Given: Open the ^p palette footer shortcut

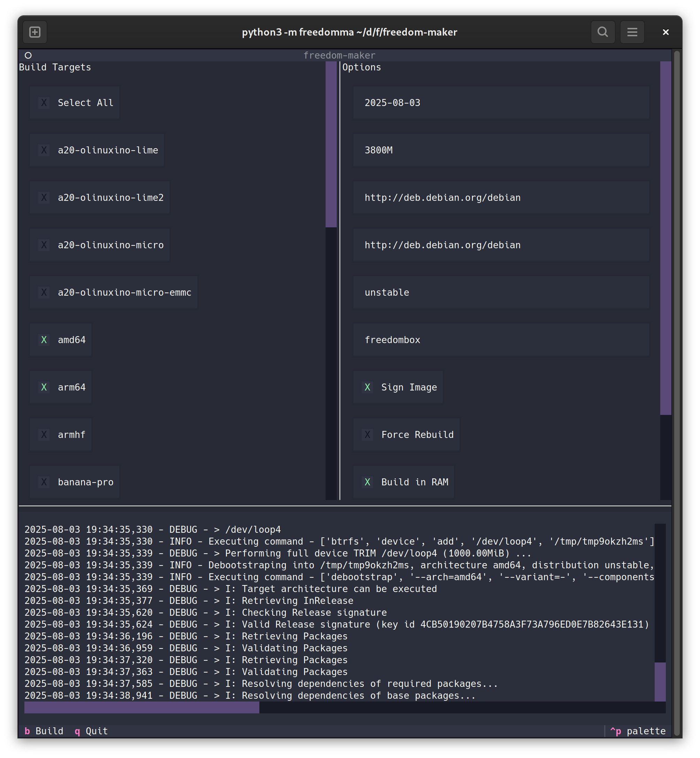Looking at the screenshot, I should (x=638, y=731).
